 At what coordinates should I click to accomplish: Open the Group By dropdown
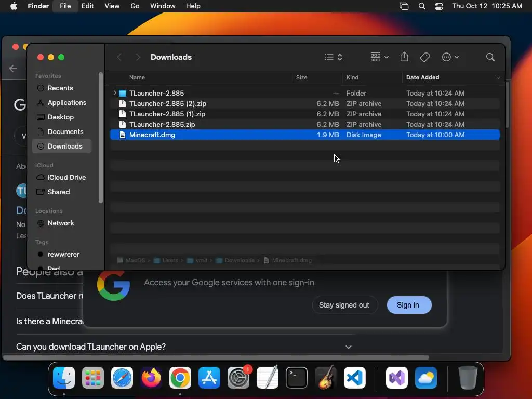tap(379, 57)
